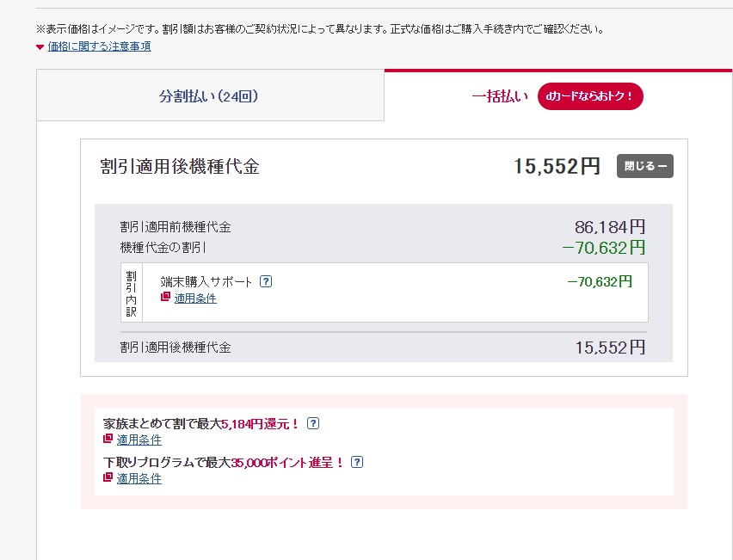Click red triangle next to 価格に関する注意事項
733x560 pixels.
pyautogui.click(x=40, y=46)
